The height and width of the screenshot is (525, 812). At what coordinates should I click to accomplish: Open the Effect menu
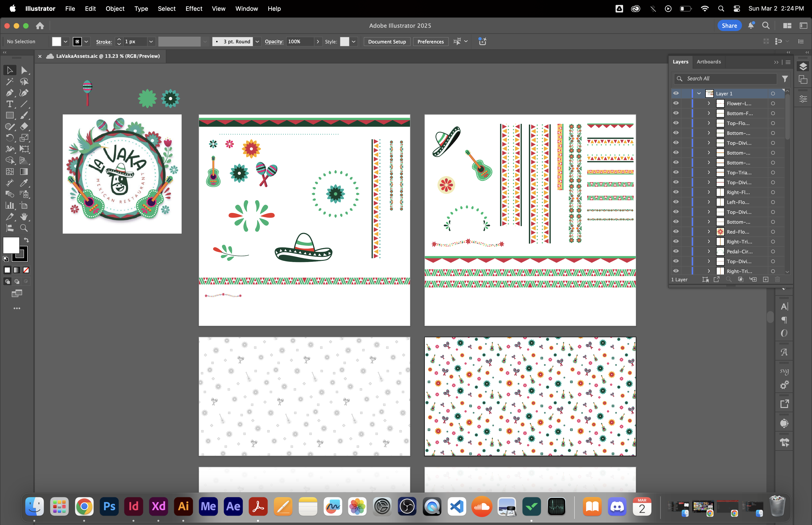point(194,8)
